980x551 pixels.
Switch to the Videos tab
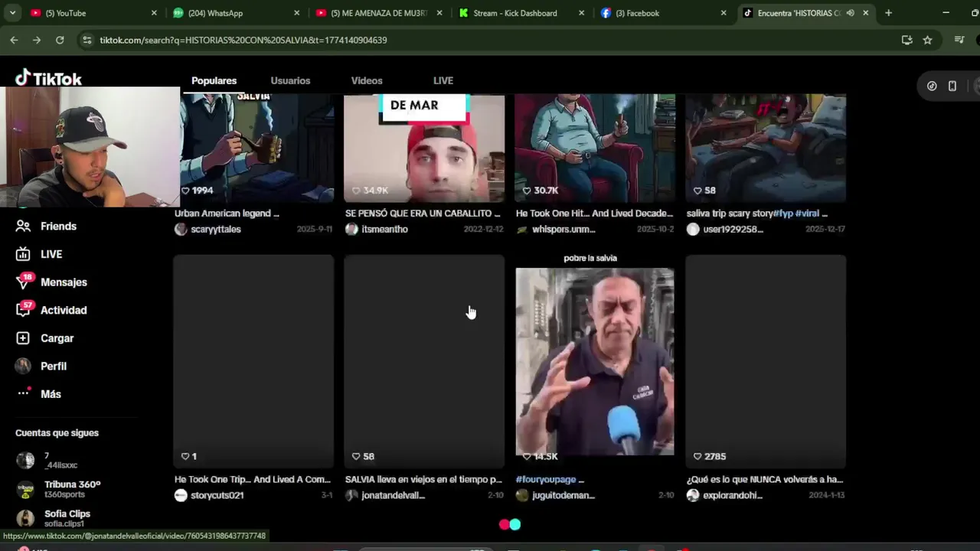367,80
